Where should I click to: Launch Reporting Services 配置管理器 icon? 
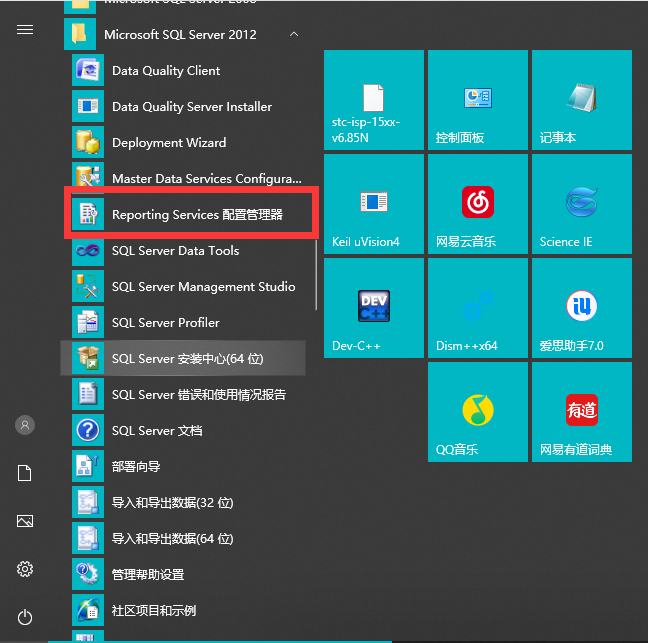pos(88,214)
